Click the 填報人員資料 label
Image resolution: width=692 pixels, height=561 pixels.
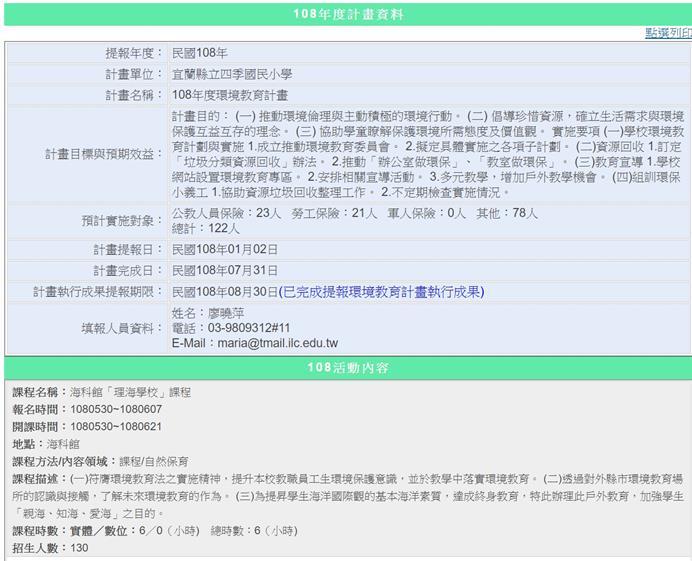coord(122,328)
